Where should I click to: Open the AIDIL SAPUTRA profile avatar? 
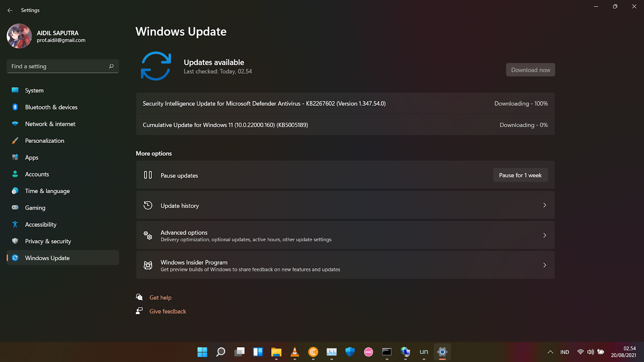pyautogui.click(x=19, y=36)
